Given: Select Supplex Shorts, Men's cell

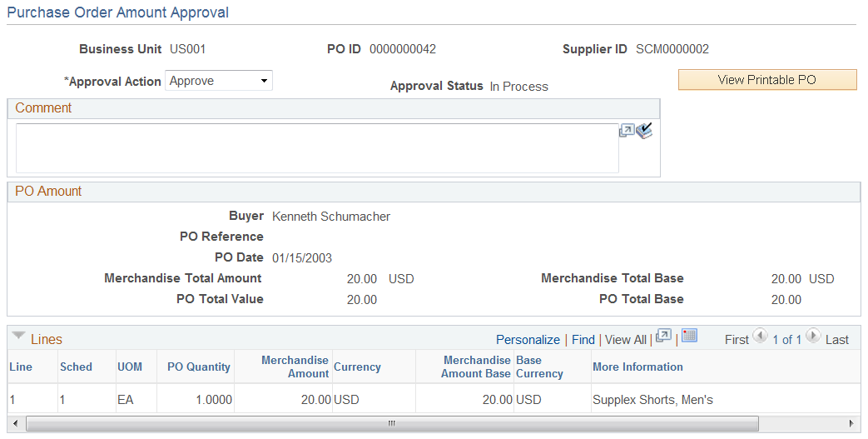Looking at the screenshot, I should [652, 400].
